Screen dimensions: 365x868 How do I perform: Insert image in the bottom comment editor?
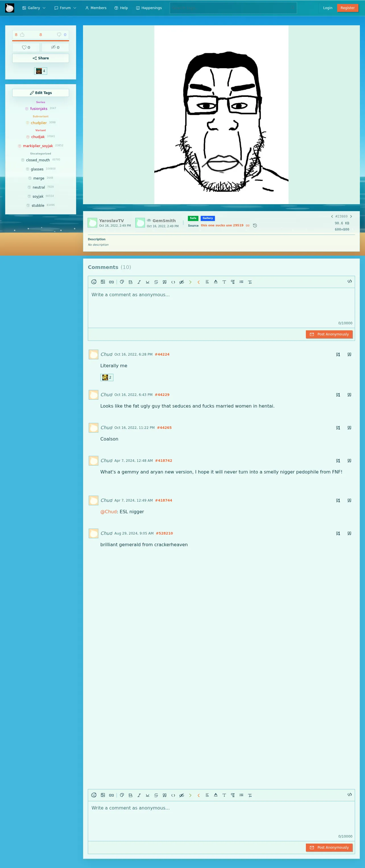point(103,795)
